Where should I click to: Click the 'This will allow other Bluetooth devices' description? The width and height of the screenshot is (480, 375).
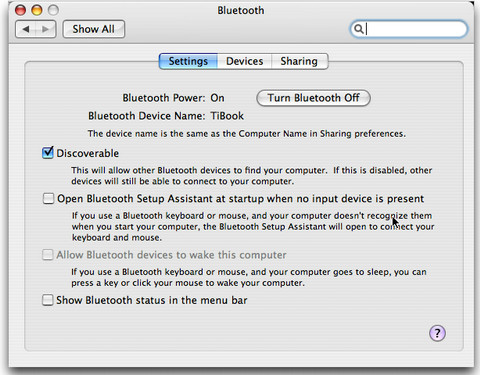tap(252, 176)
